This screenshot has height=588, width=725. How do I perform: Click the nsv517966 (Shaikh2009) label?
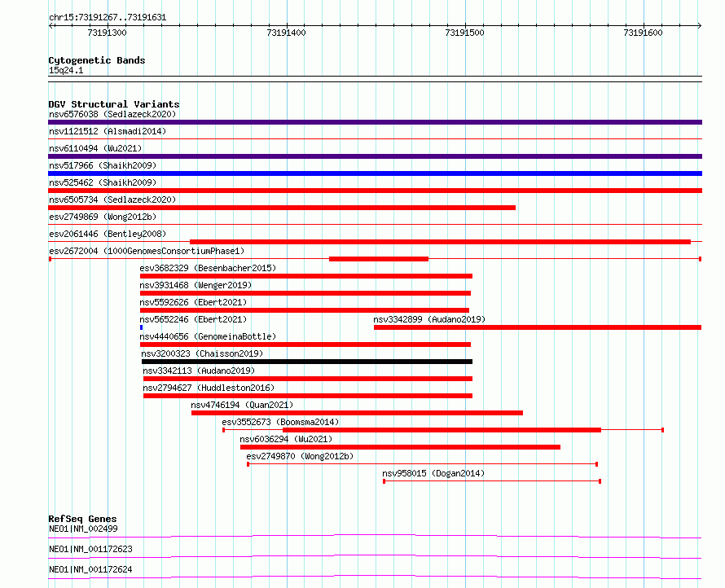click(103, 165)
